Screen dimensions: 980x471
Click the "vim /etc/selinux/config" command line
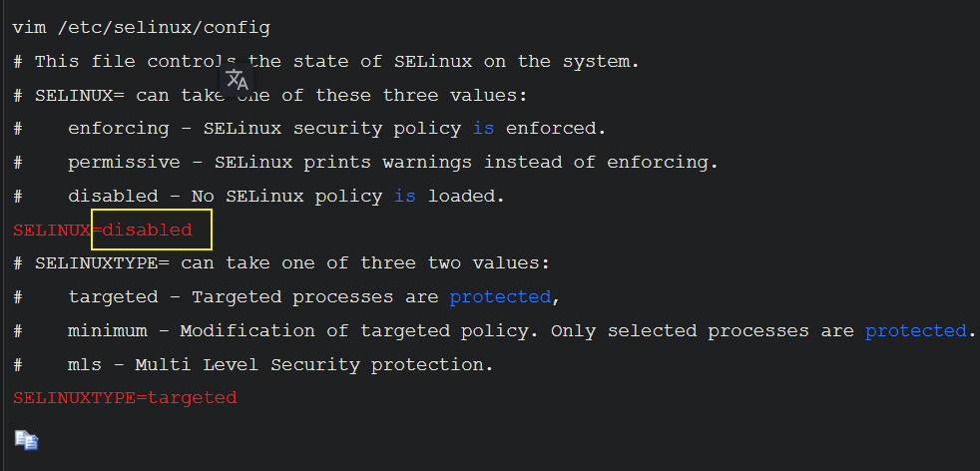(x=141, y=28)
